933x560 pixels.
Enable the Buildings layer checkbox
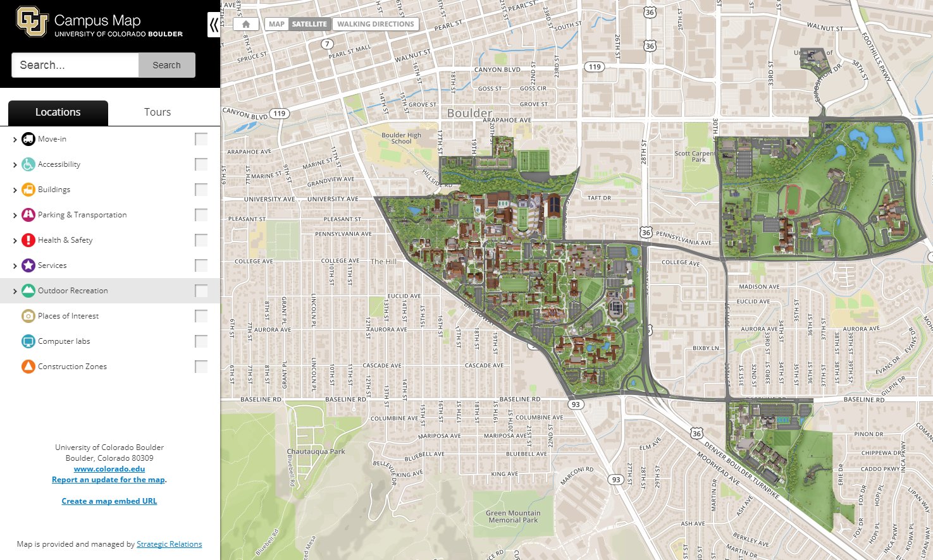tap(201, 189)
